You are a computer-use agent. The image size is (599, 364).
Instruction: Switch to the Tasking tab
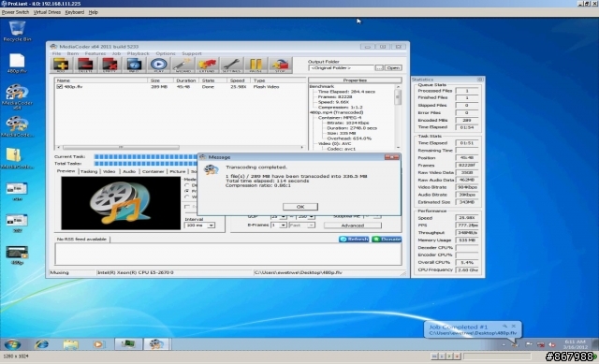[89, 171]
